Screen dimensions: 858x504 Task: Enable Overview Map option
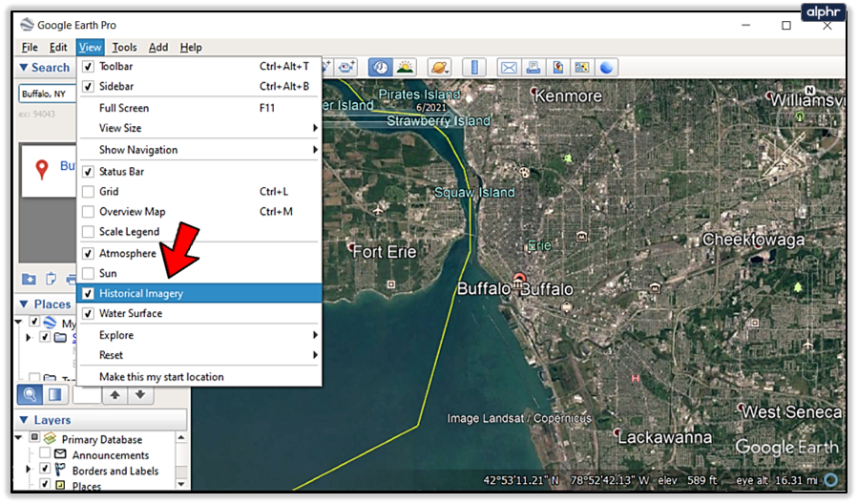click(88, 212)
